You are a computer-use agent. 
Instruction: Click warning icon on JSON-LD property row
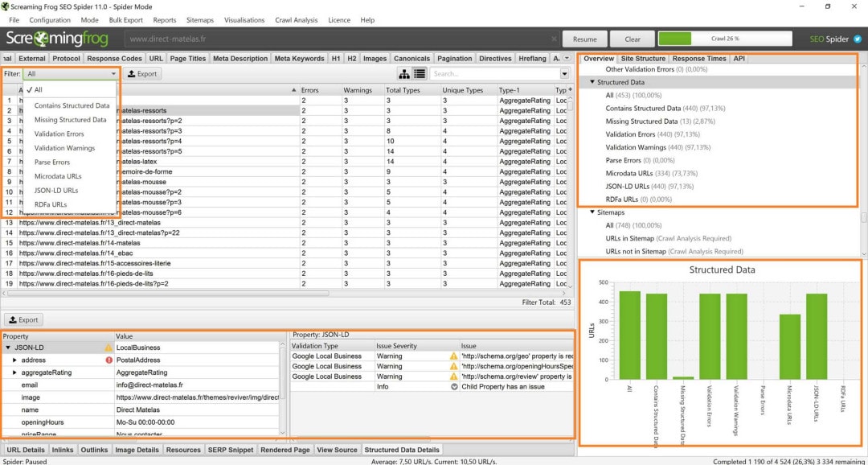pyautogui.click(x=108, y=348)
